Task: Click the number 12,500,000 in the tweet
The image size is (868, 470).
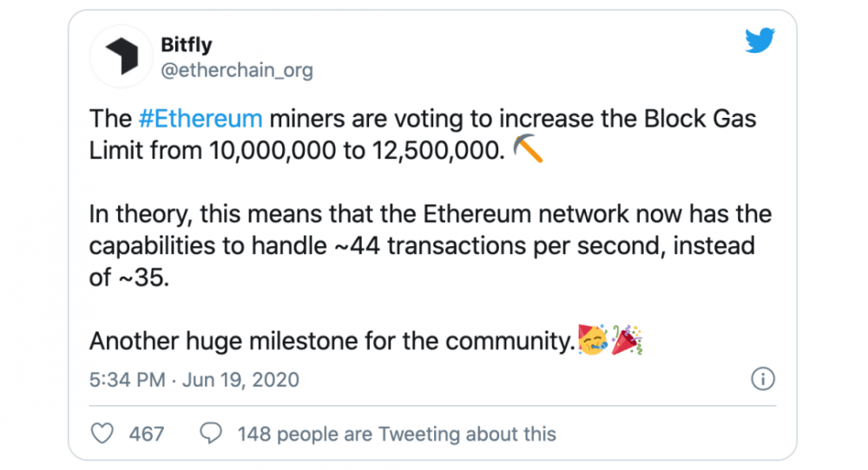Action: tap(436, 150)
